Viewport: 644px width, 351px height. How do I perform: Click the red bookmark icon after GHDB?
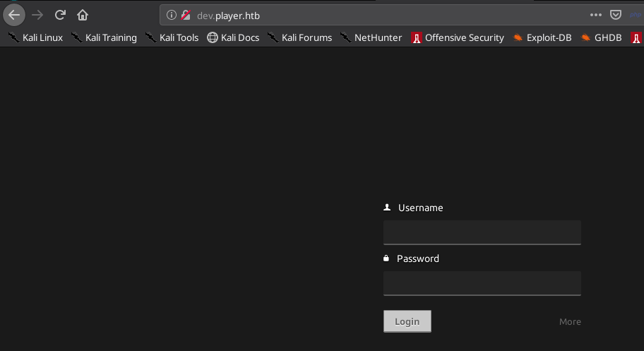coord(636,38)
